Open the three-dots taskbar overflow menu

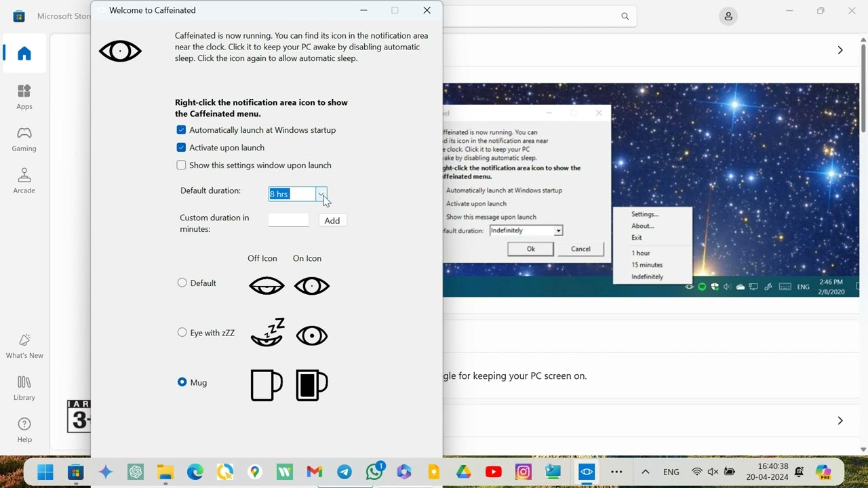616,472
